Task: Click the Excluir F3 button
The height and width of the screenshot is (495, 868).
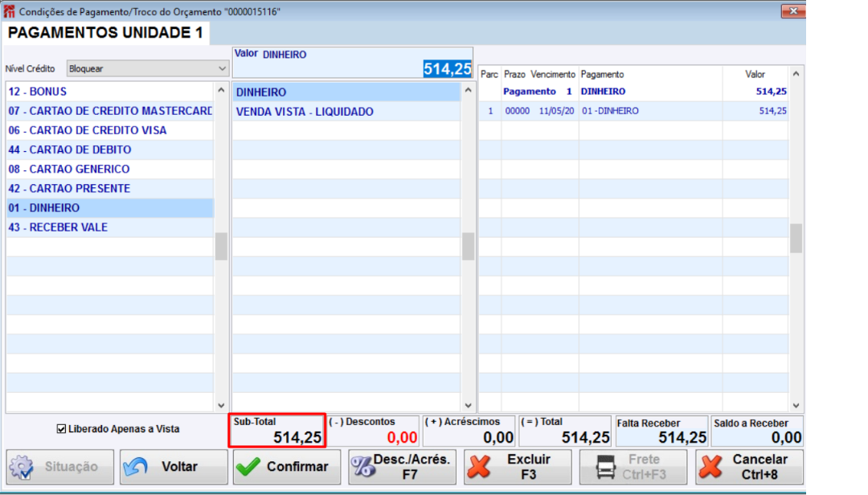Action: click(x=518, y=467)
